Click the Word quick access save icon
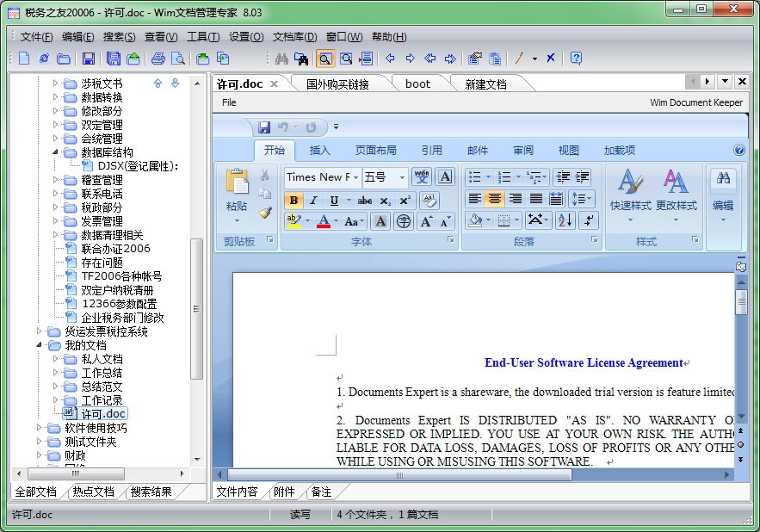 coord(264,127)
